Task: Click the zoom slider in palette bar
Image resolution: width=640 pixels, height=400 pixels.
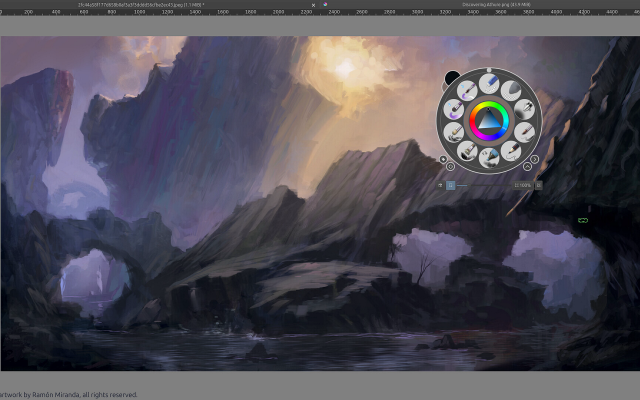Action: (x=484, y=185)
